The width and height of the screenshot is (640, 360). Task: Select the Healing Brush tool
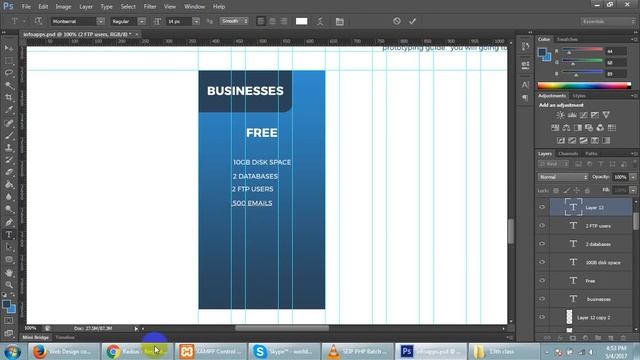tap(9, 123)
